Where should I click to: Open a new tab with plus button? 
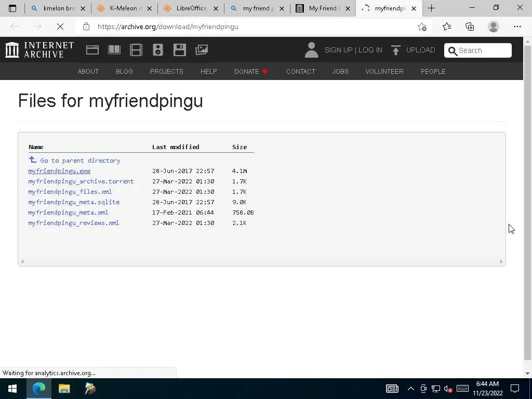point(431,8)
